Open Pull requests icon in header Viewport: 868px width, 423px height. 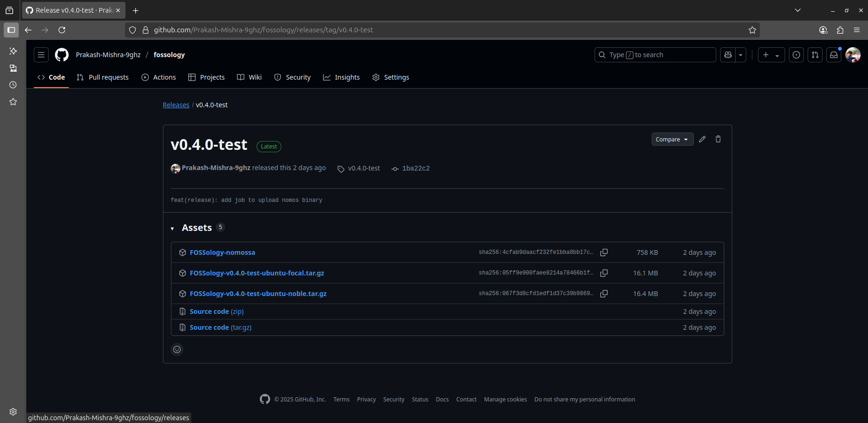point(815,55)
